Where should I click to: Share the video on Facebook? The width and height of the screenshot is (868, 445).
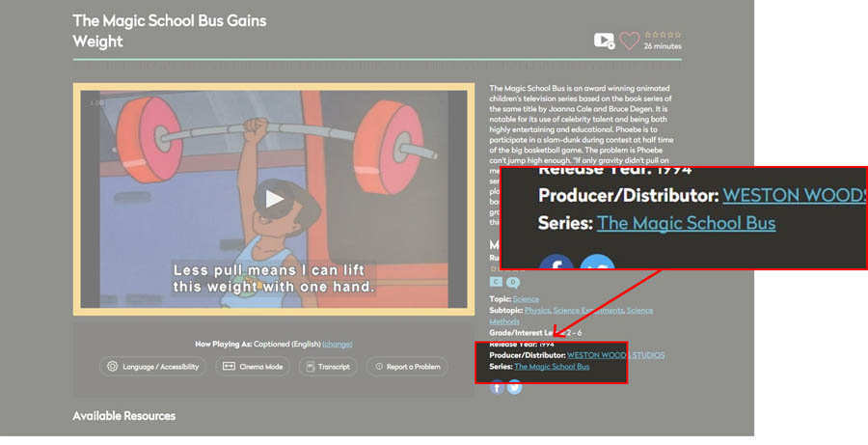pyautogui.click(x=497, y=387)
